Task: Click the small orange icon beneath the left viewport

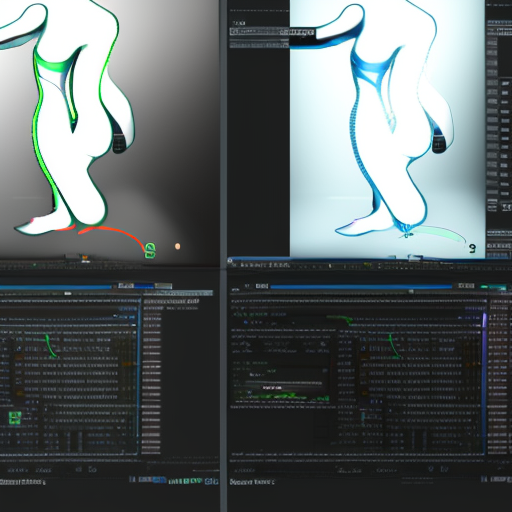Action: pyautogui.click(x=85, y=258)
